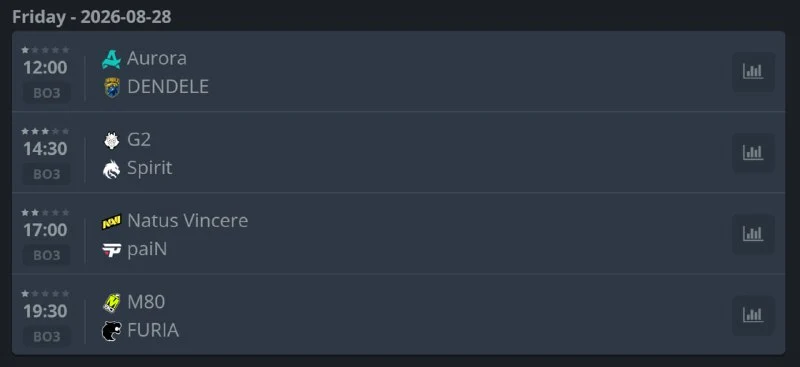
Task: Click the M80 team logo
Action: [111, 303]
